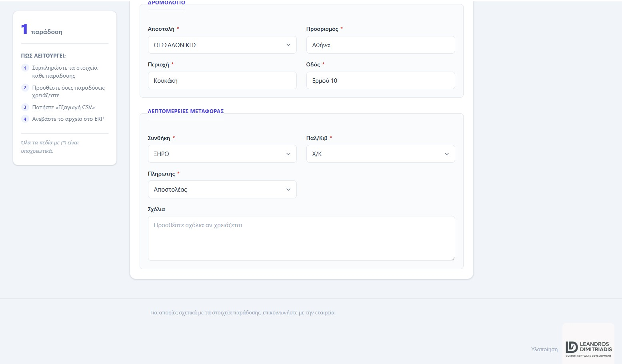Click the Προορισμός field containing Αθήνα
The image size is (622, 364).
pos(380,45)
